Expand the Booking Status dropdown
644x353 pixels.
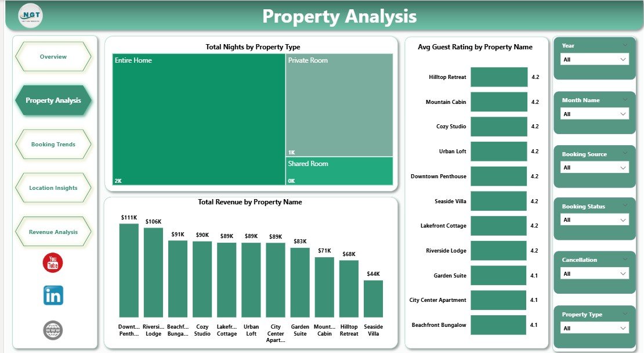pyautogui.click(x=595, y=220)
